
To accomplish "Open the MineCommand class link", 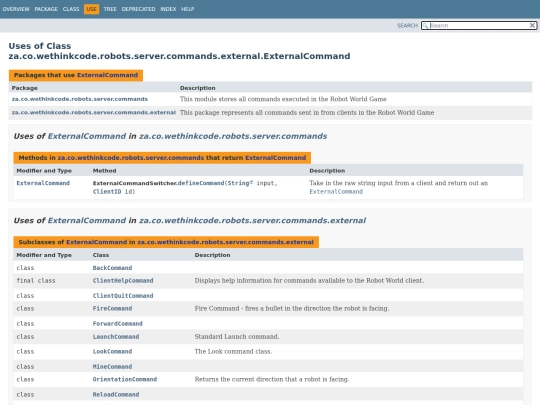I will (x=112, y=367).
